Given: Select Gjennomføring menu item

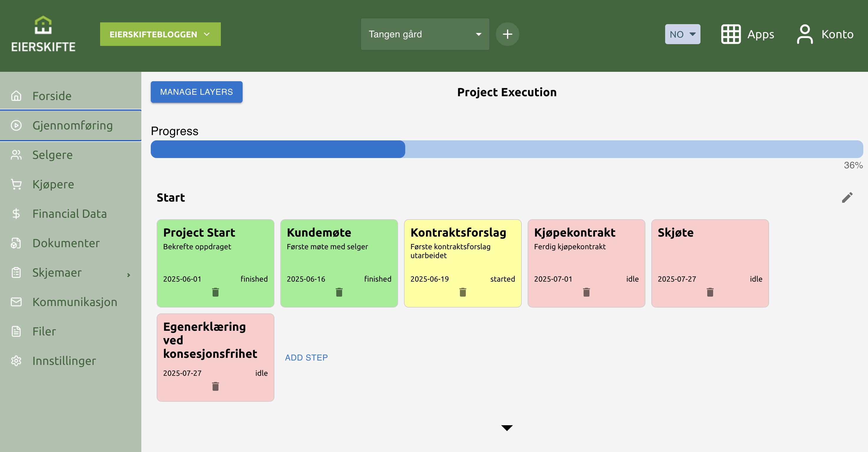Looking at the screenshot, I should tap(70, 125).
